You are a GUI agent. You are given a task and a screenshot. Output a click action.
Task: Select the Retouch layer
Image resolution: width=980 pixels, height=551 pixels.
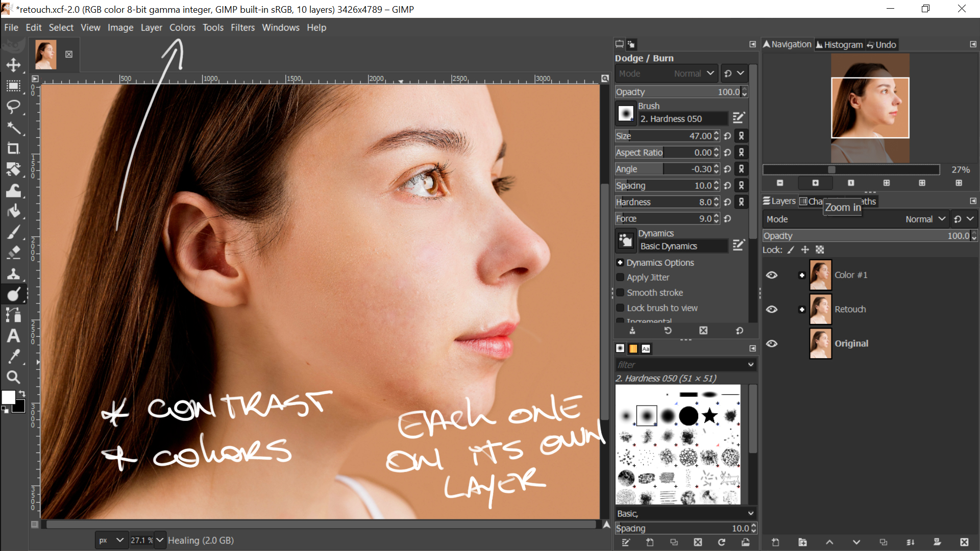click(x=850, y=309)
